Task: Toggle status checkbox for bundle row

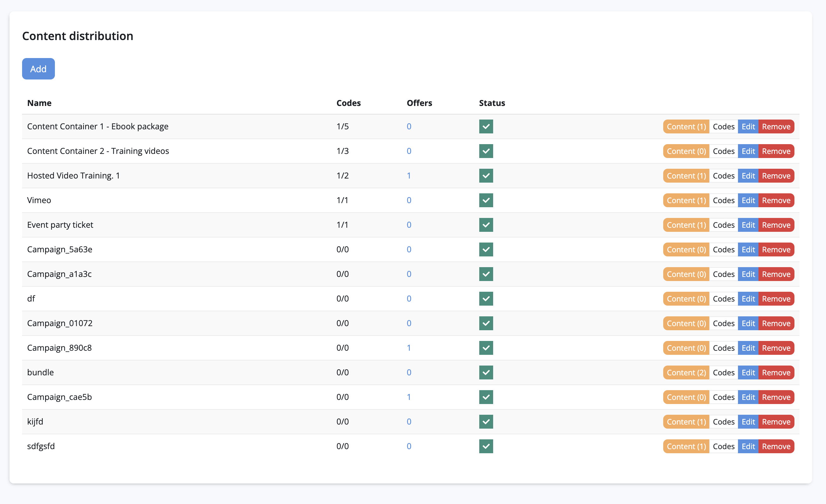Action: 486,372
